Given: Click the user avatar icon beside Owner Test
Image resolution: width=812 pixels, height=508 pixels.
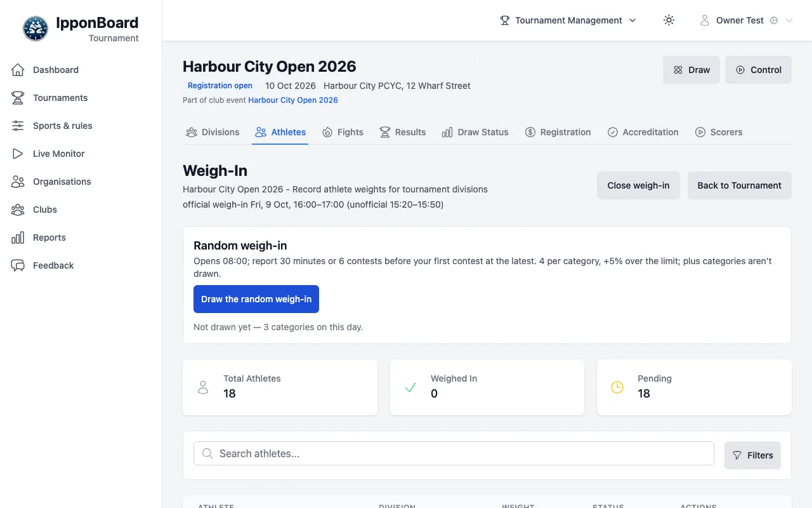Looking at the screenshot, I should click(x=705, y=20).
